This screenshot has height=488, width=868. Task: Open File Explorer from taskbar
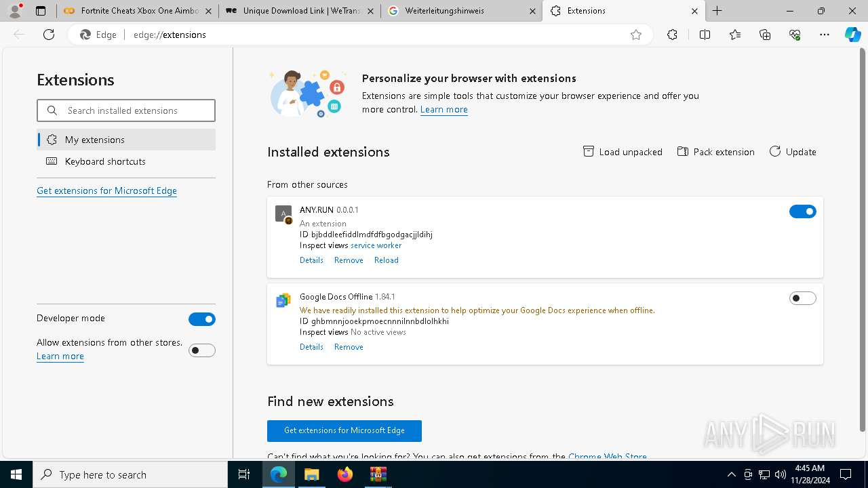coord(311,474)
